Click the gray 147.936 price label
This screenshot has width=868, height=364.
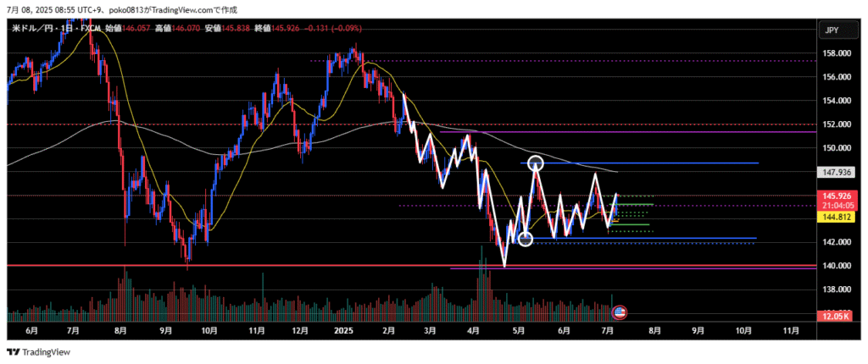coord(836,172)
